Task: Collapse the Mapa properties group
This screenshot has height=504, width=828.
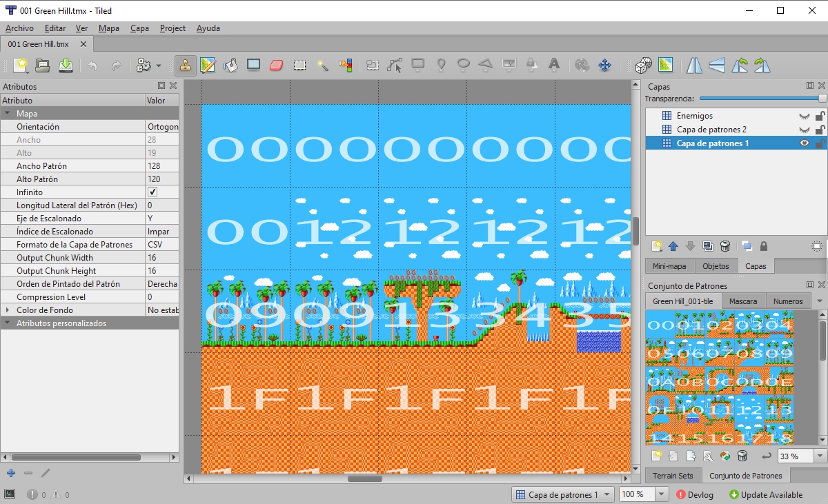Action: click(7, 114)
